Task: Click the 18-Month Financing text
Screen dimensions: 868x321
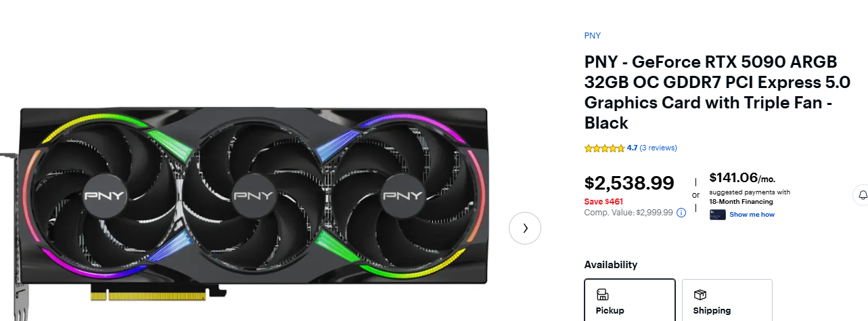Action: 741,202
